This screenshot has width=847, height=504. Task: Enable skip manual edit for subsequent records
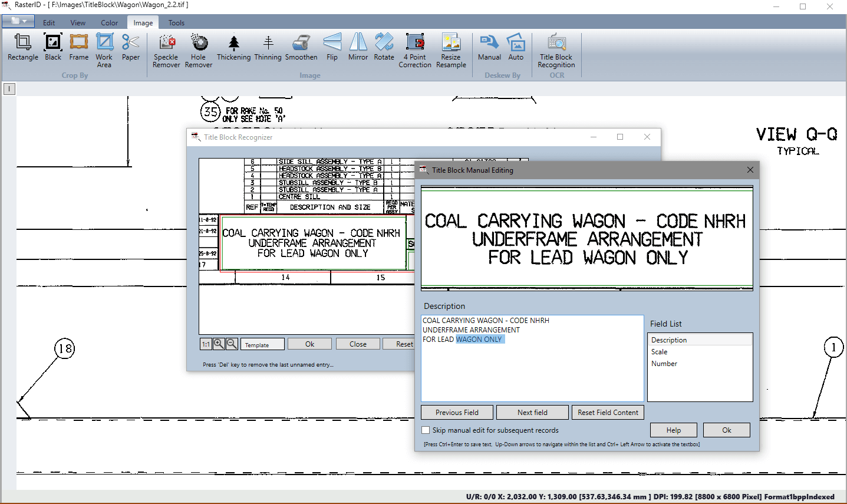pos(426,430)
